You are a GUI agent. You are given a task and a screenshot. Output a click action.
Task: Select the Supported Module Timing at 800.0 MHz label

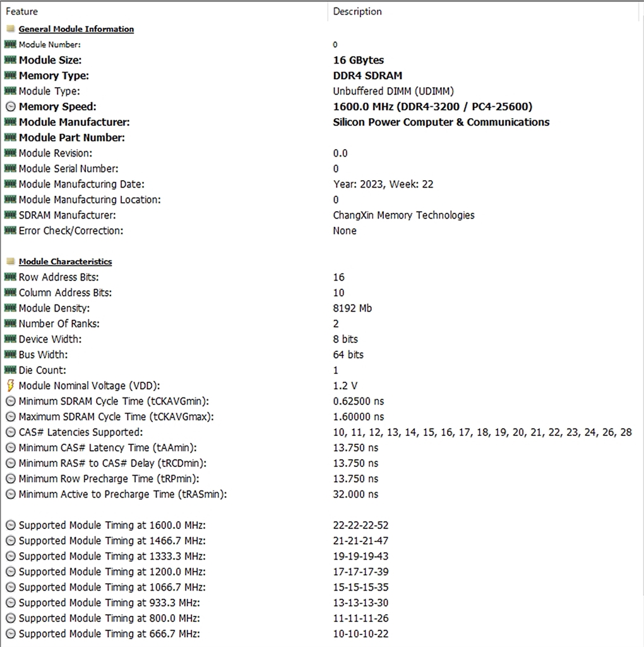(110, 618)
